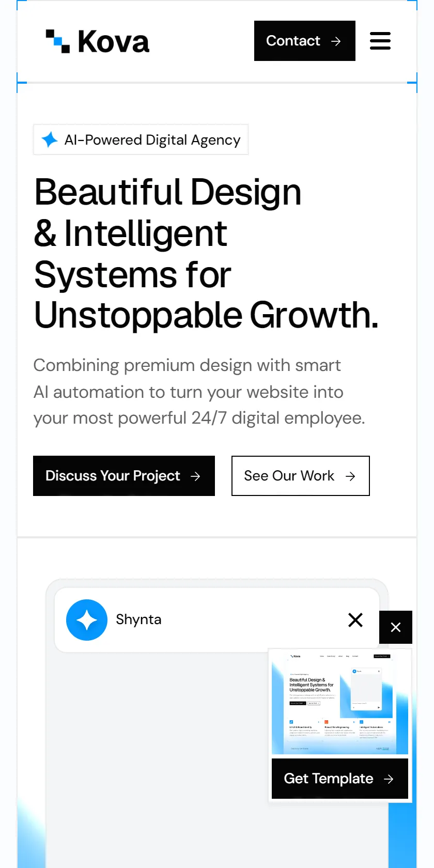Click the Get Template label
Viewport: 434px width, 868px height.
click(x=329, y=779)
